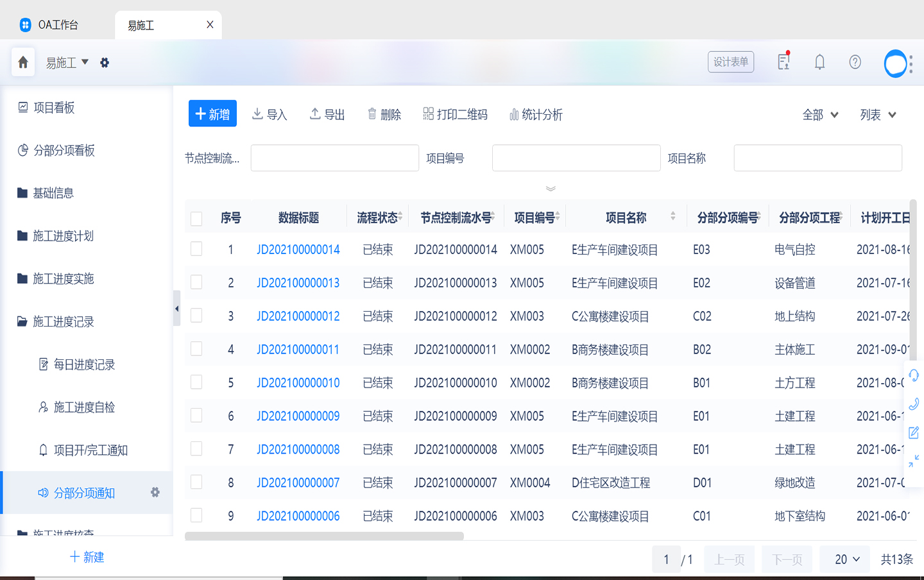Sort by the 项目名称 column arrows

(x=672, y=216)
